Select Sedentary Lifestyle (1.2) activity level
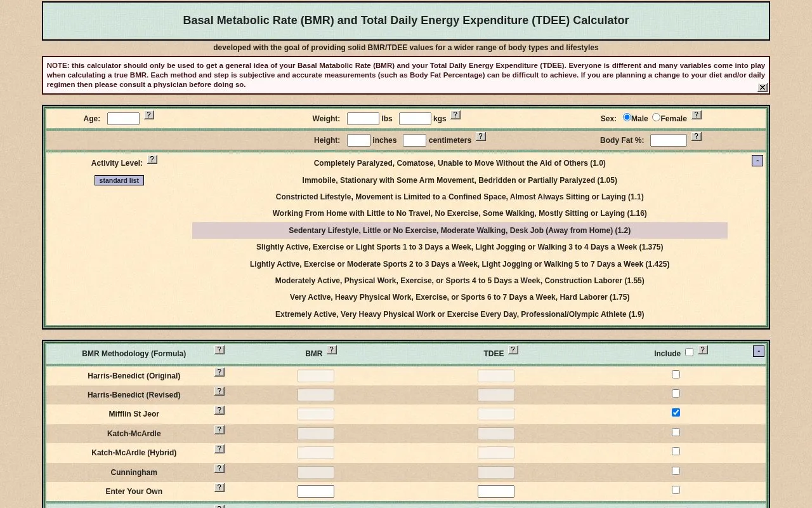 (460, 231)
